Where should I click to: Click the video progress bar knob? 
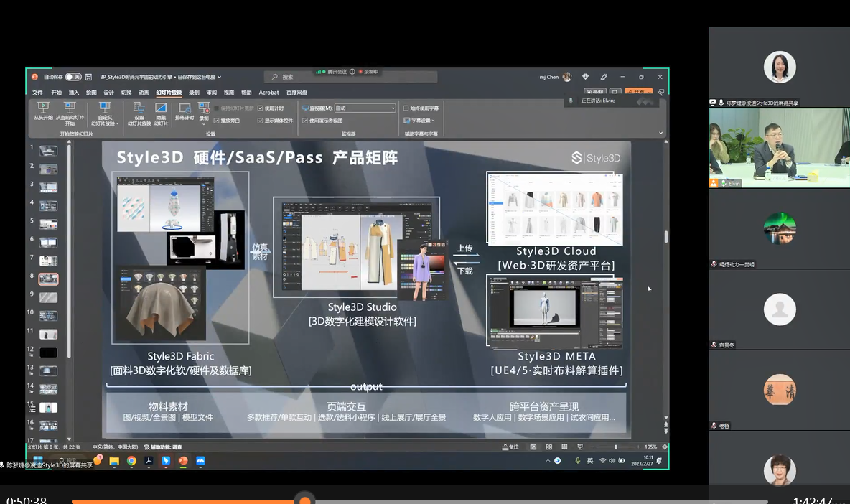point(305,500)
